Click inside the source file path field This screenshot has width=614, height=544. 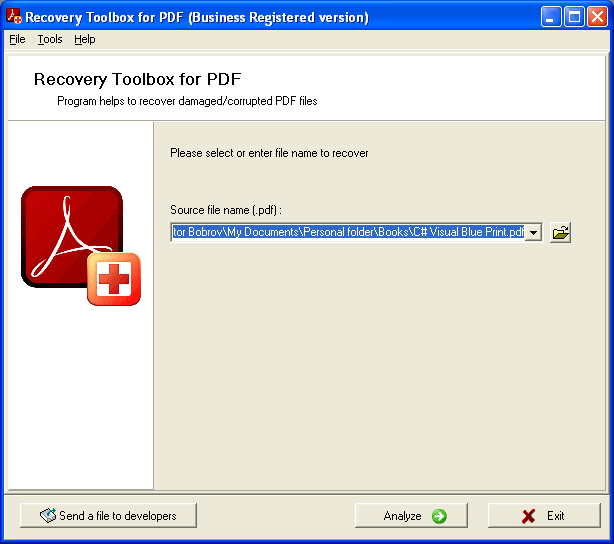click(347, 233)
